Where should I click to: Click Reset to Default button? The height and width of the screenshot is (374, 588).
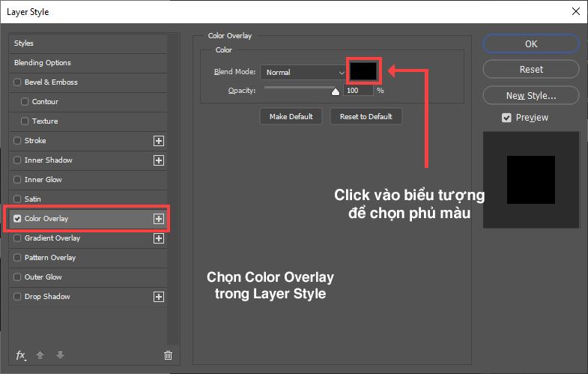coord(366,117)
